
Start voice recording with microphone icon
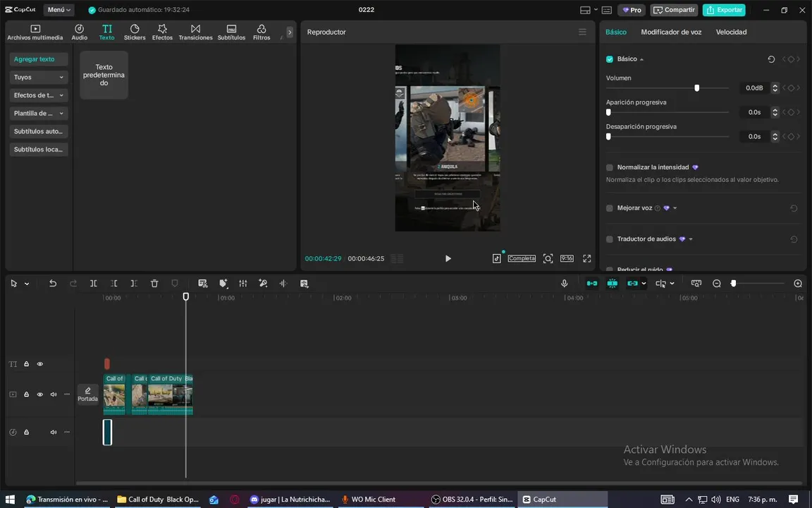tap(565, 284)
